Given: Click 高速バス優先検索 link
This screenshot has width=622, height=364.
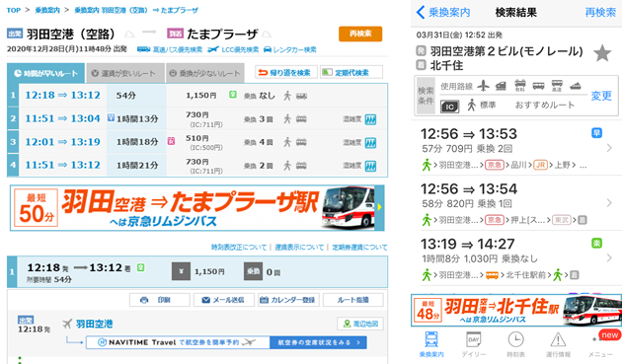Looking at the screenshot, I should 170,49.
